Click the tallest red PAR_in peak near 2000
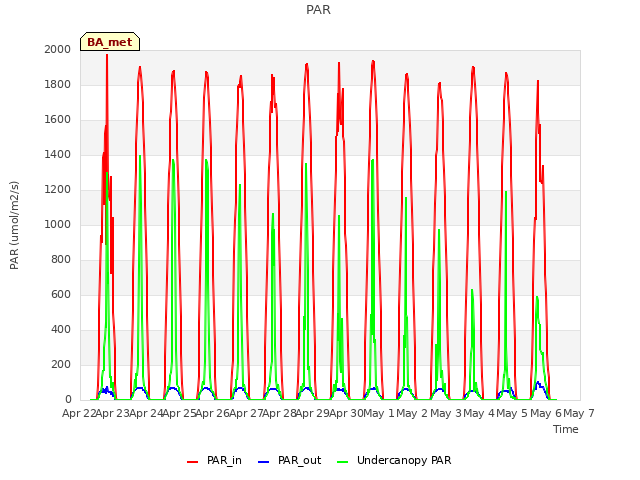The height and width of the screenshot is (480, 640). pos(107,56)
